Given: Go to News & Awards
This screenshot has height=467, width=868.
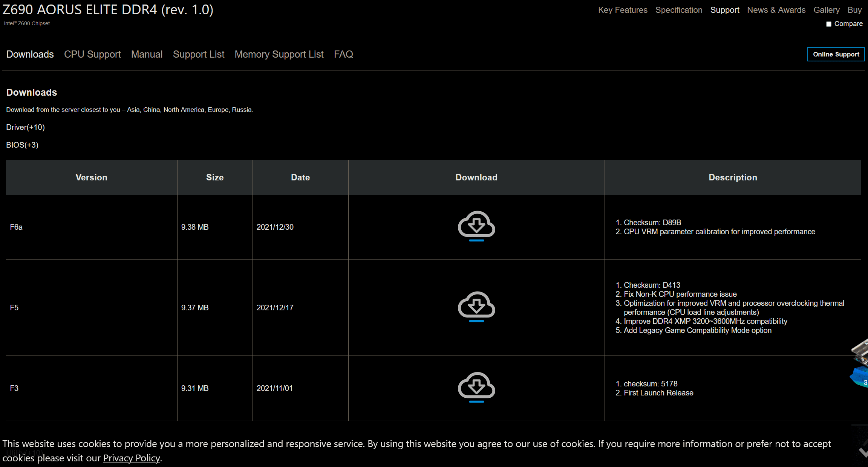Looking at the screenshot, I should 776,10.
